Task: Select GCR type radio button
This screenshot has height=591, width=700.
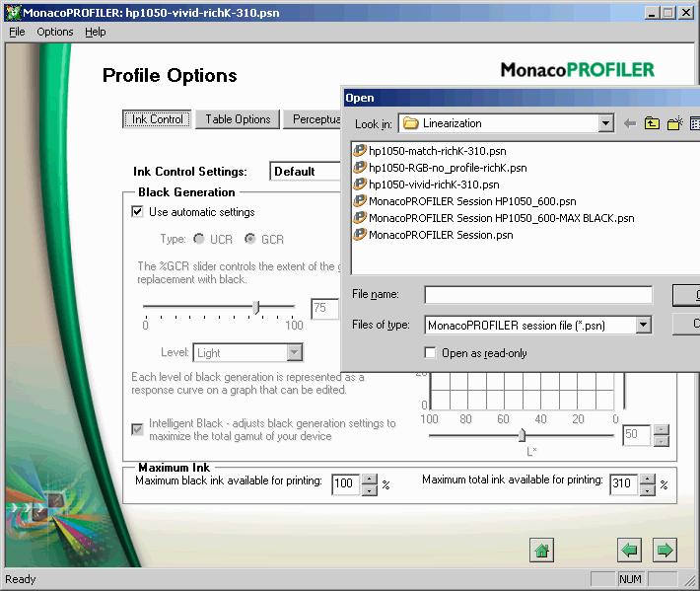Action: pyautogui.click(x=250, y=239)
